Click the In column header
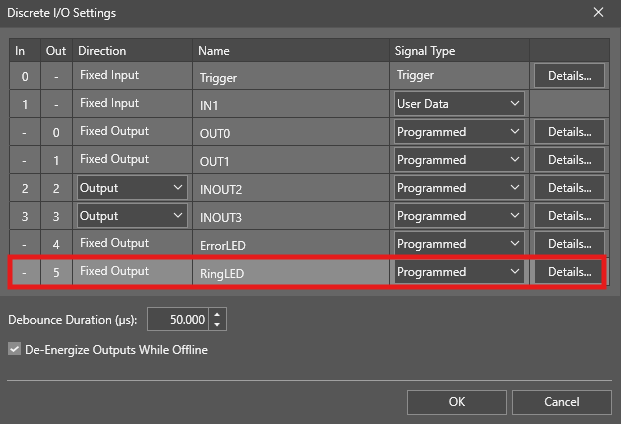Screen dimensions: 621x424 [x=25, y=50]
